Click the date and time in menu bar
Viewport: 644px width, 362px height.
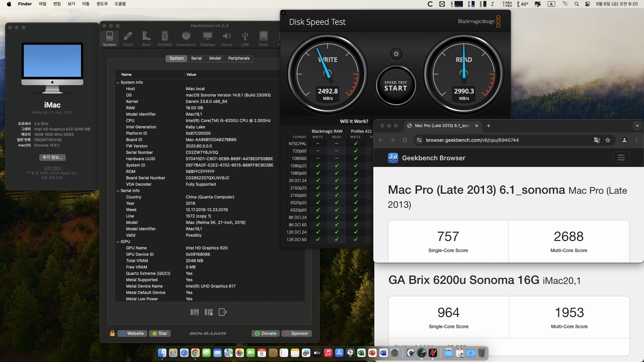616,4
